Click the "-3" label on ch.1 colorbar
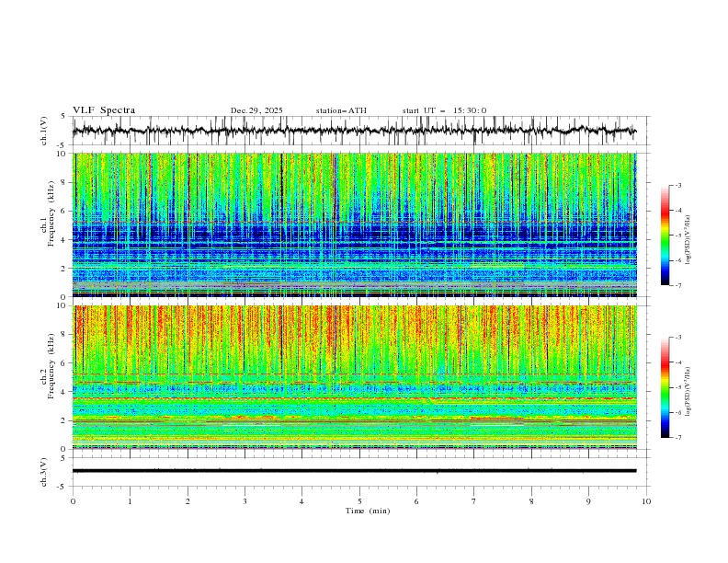The image size is (728, 563). click(678, 185)
